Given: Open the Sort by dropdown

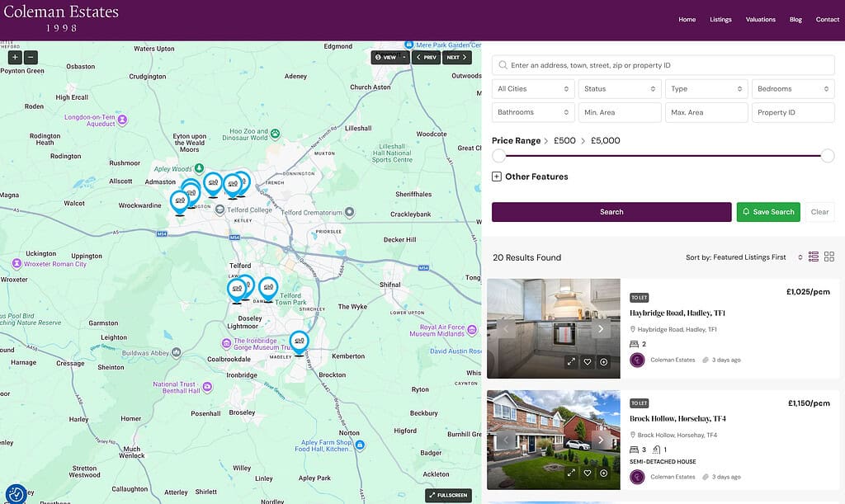Looking at the screenshot, I should click(744, 257).
